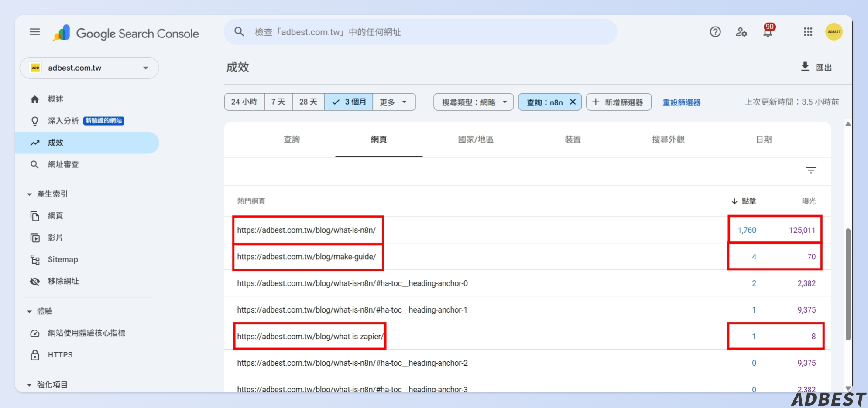The width and height of the screenshot is (868, 408).
Task: Click the table filter rows icon
Action: click(x=810, y=170)
